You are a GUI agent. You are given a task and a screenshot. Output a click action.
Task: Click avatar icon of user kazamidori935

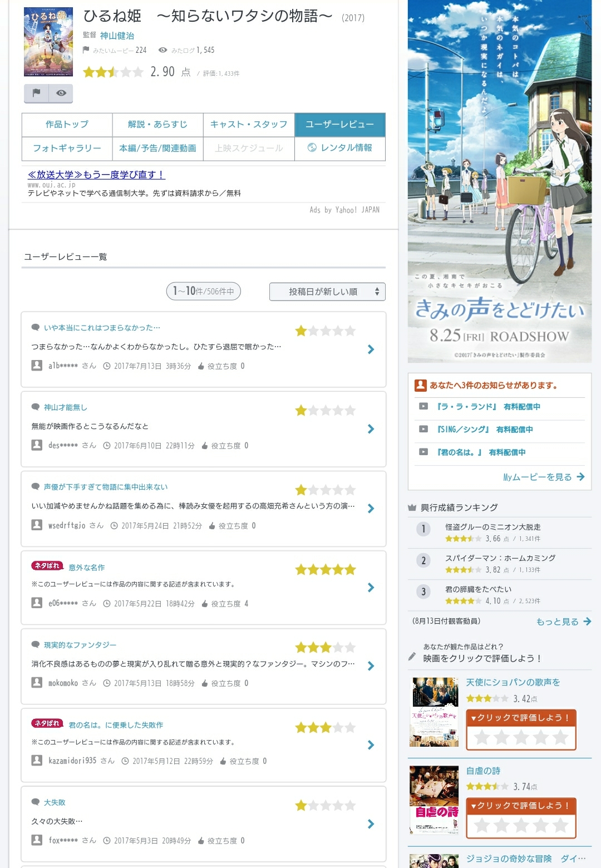click(x=37, y=760)
